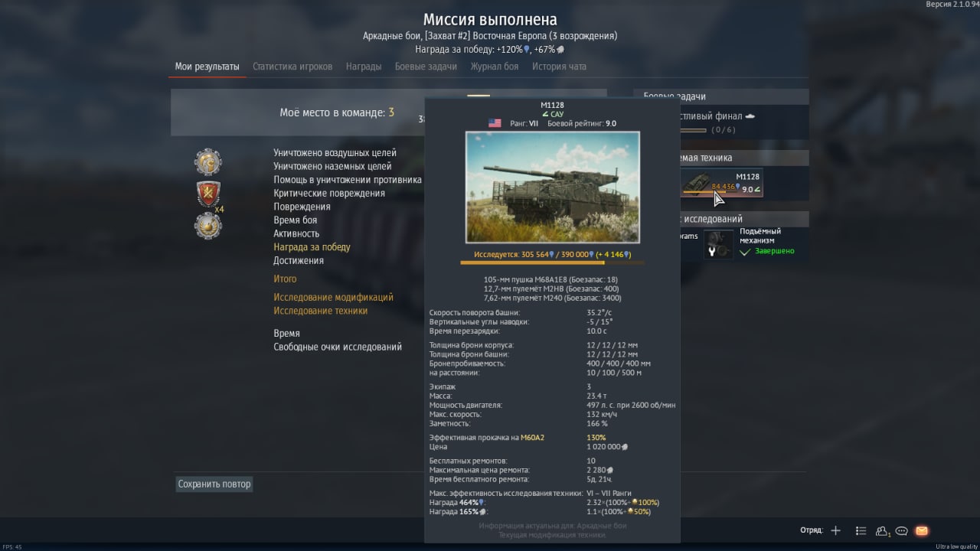
Task: Open the contacts icon with friend counter
Action: point(883,530)
